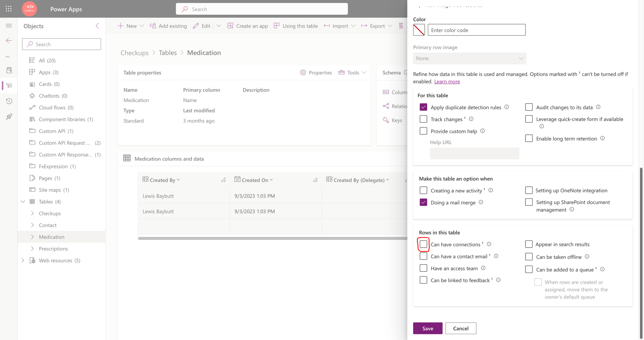Show info for Can be taken offline

coord(587,257)
